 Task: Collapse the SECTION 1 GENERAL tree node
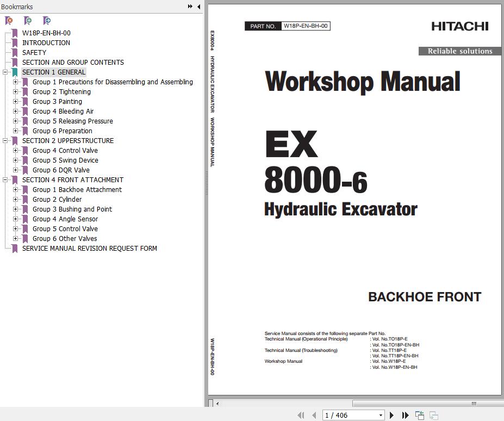[5, 72]
